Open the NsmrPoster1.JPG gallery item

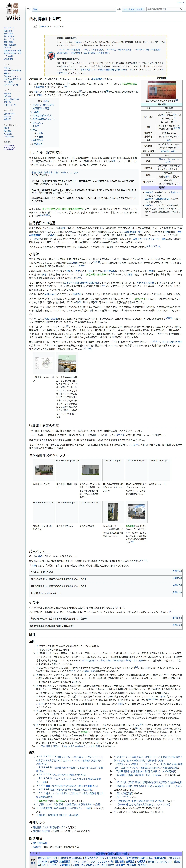coord(90,502)
